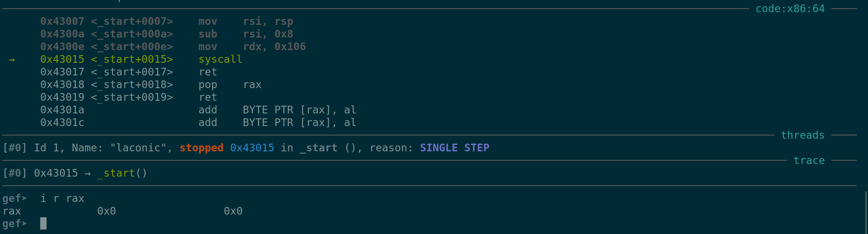This screenshot has width=868, height=234.
Task: Click the arrow in the trace line
Action: pos(87,173)
